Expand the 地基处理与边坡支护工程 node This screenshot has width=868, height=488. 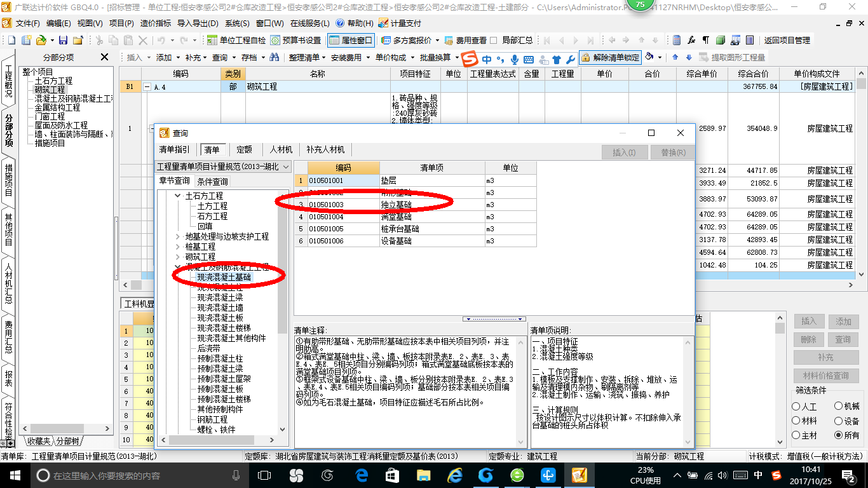click(x=178, y=236)
